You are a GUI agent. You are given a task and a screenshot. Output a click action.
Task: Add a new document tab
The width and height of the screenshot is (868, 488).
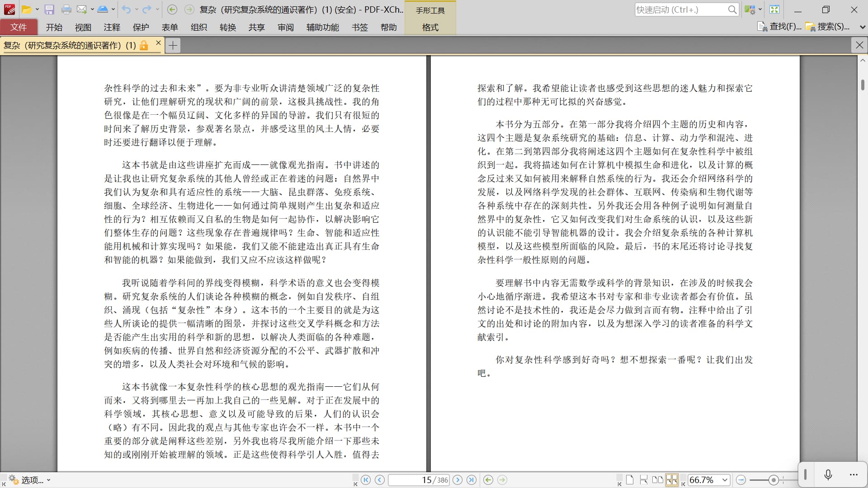[173, 45]
